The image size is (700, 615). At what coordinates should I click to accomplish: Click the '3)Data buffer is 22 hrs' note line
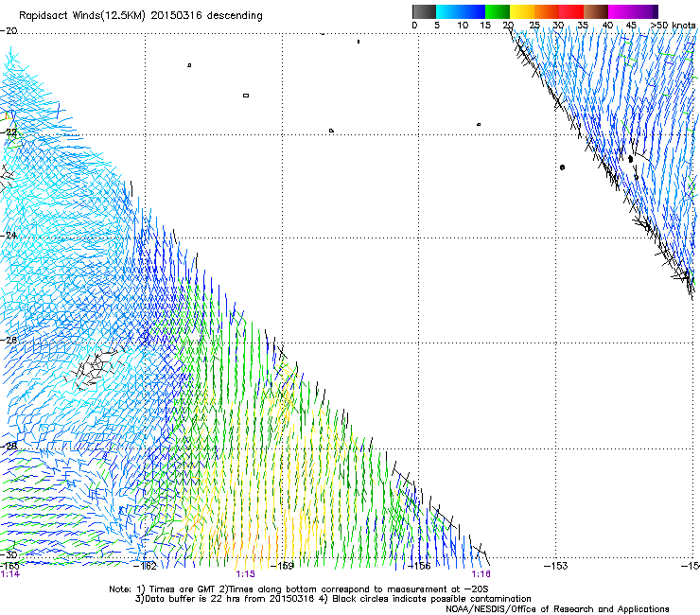pos(333,599)
